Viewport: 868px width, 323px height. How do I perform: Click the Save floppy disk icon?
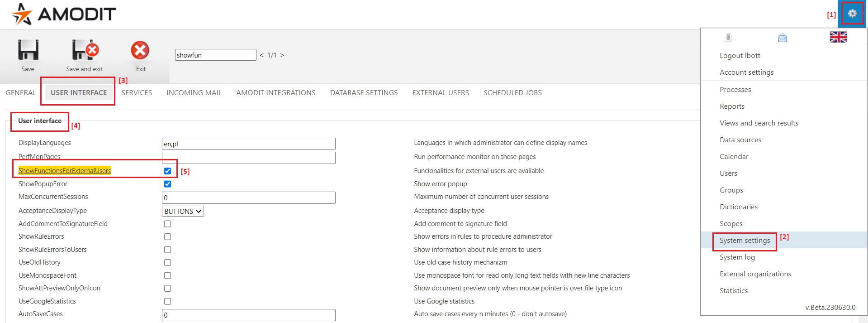click(x=28, y=50)
